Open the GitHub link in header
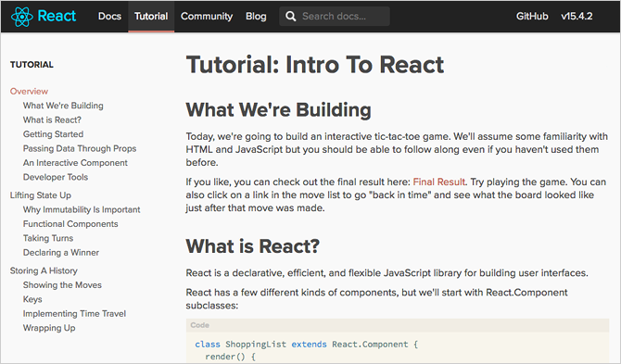The width and height of the screenshot is (621, 364). point(532,17)
